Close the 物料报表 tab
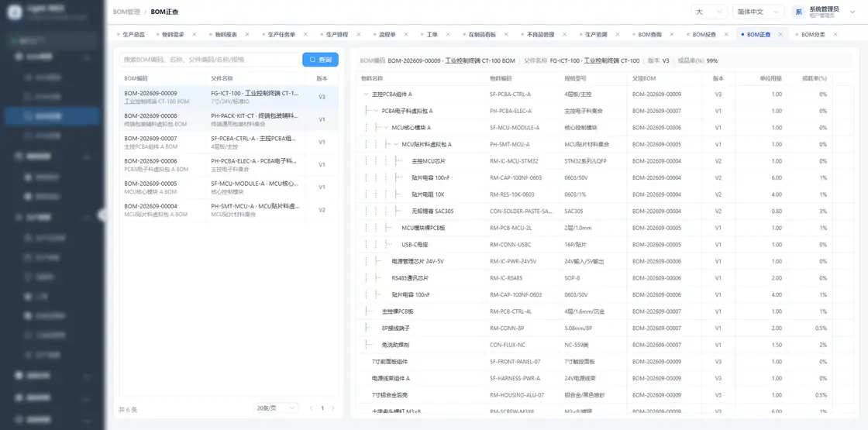The width and height of the screenshot is (868, 430). click(x=247, y=34)
